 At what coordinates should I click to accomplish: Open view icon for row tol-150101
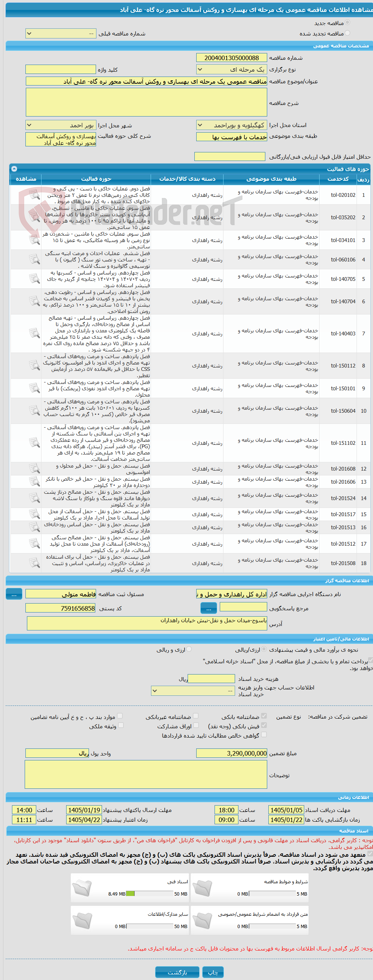point(34,388)
